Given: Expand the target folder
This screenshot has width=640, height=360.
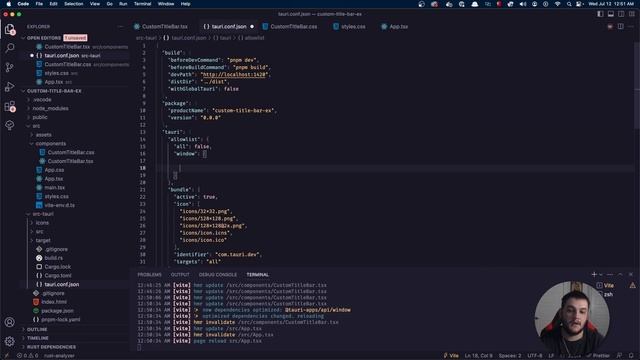Looking at the screenshot, I should tap(43, 240).
